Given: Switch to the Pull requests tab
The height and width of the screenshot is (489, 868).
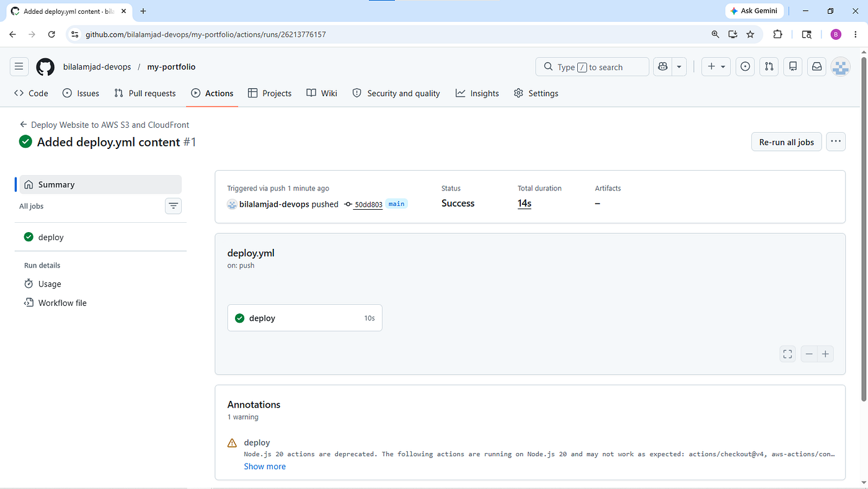Looking at the screenshot, I should pos(145,93).
